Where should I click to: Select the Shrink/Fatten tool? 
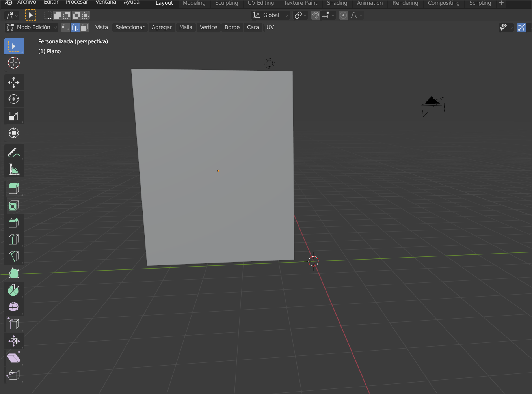pyautogui.click(x=14, y=341)
